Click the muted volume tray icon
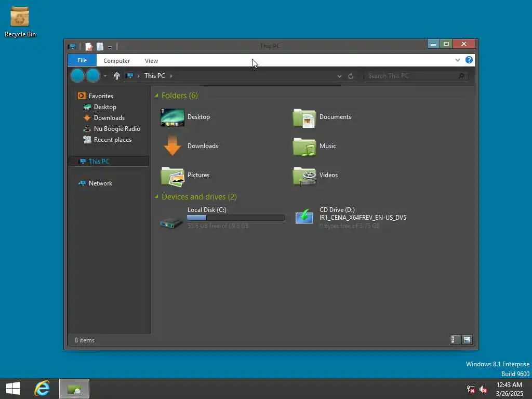 [x=483, y=389]
